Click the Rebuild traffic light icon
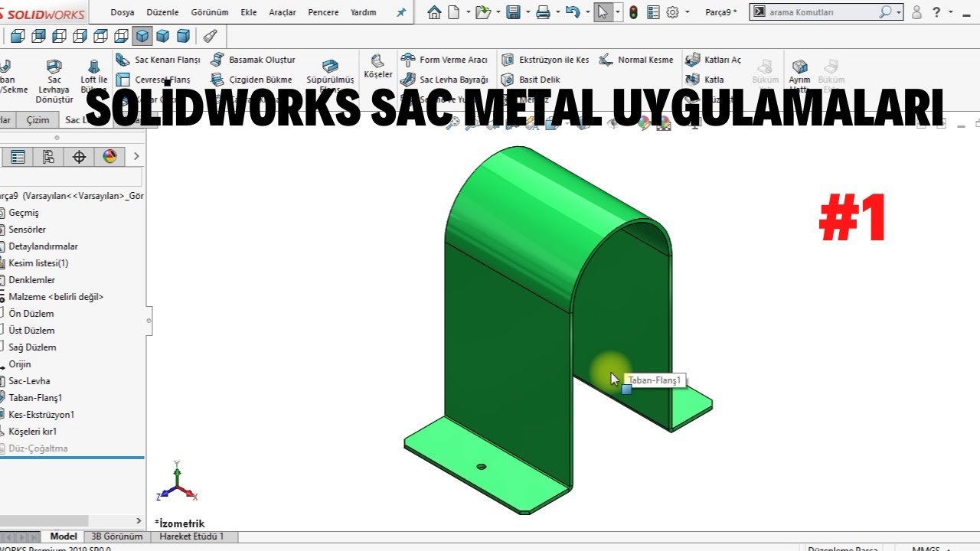The width and height of the screenshot is (980, 551). pyautogui.click(x=634, y=12)
